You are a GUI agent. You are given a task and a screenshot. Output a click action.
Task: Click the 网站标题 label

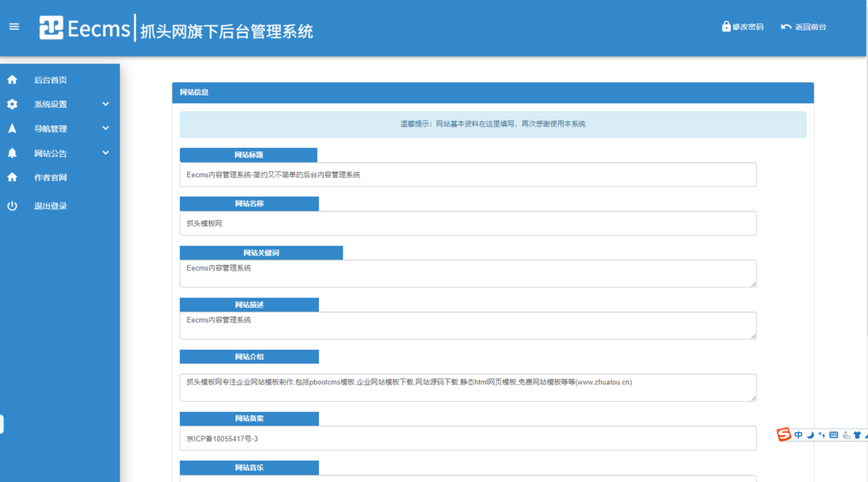click(249, 155)
